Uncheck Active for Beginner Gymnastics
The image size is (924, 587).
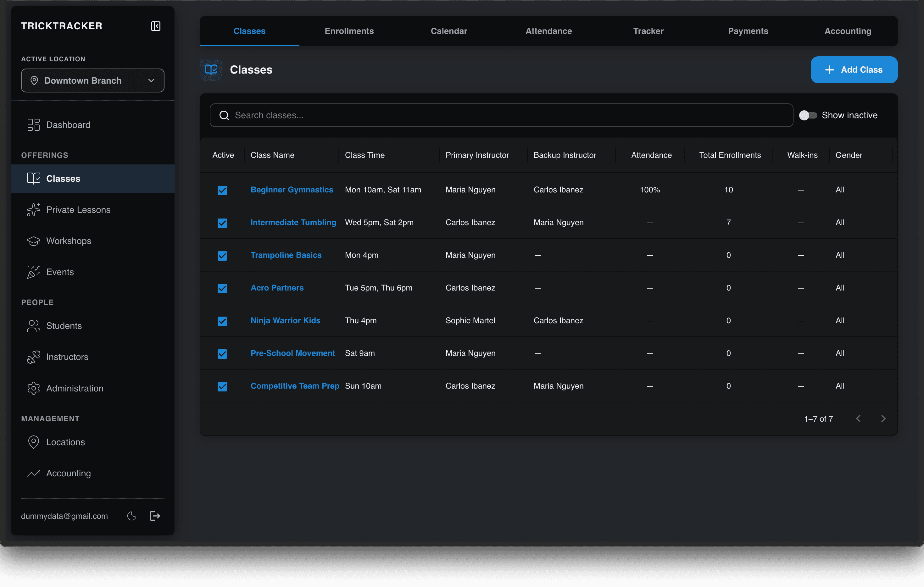coord(222,190)
